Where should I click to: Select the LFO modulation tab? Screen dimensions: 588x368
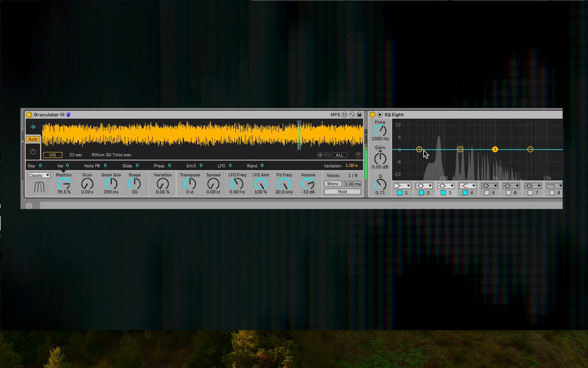(225, 166)
